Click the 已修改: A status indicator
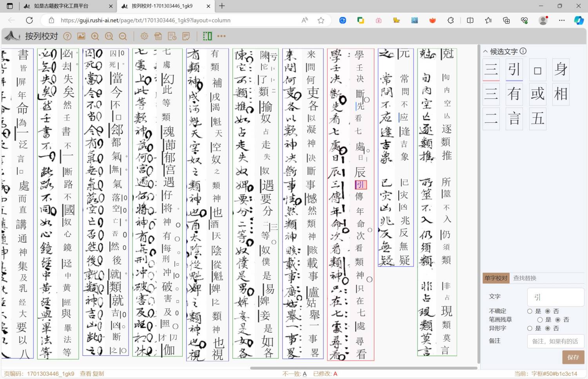Screen dimensions: 588x379 click(325, 374)
